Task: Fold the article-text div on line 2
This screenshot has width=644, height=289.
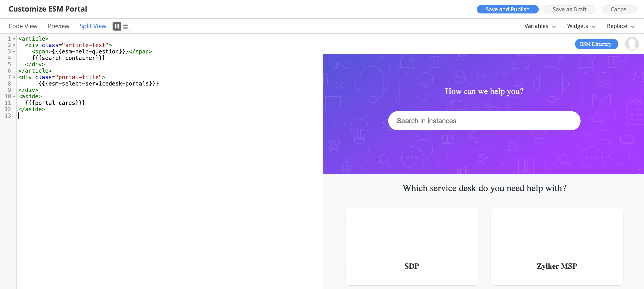Action: coord(14,46)
